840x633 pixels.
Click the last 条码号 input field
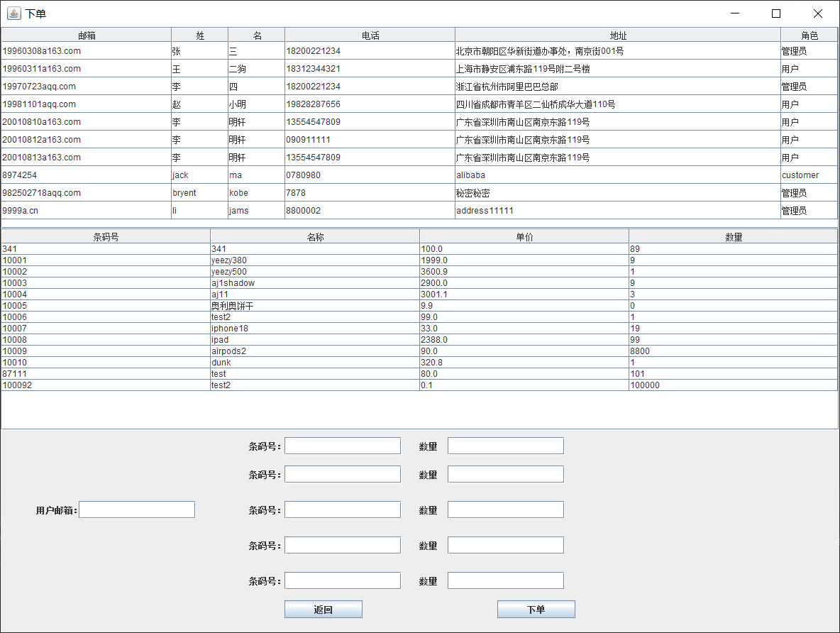342,580
